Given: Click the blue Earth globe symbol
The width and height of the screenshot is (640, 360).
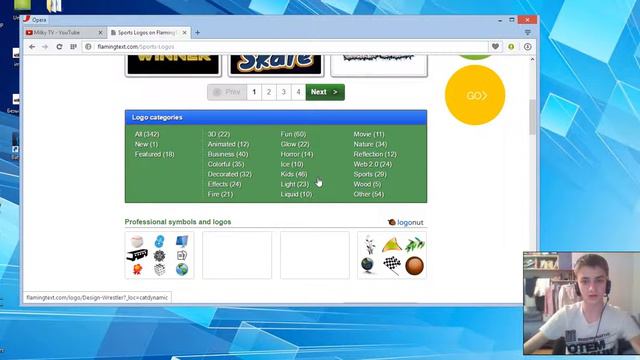Looking at the screenshot, I should [182, 269].
